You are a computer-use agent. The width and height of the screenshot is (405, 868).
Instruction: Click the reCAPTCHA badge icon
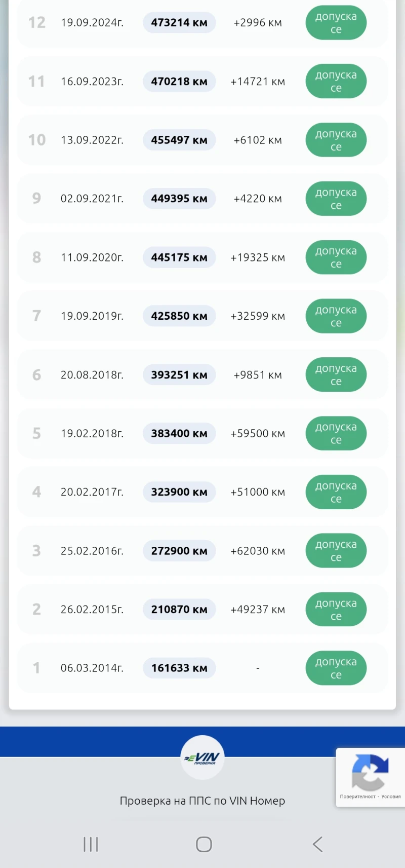370,772
